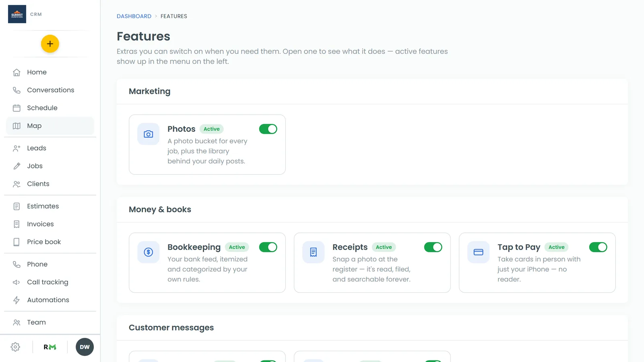
Task: Open the Phone menu item
Action: [50, 264]
